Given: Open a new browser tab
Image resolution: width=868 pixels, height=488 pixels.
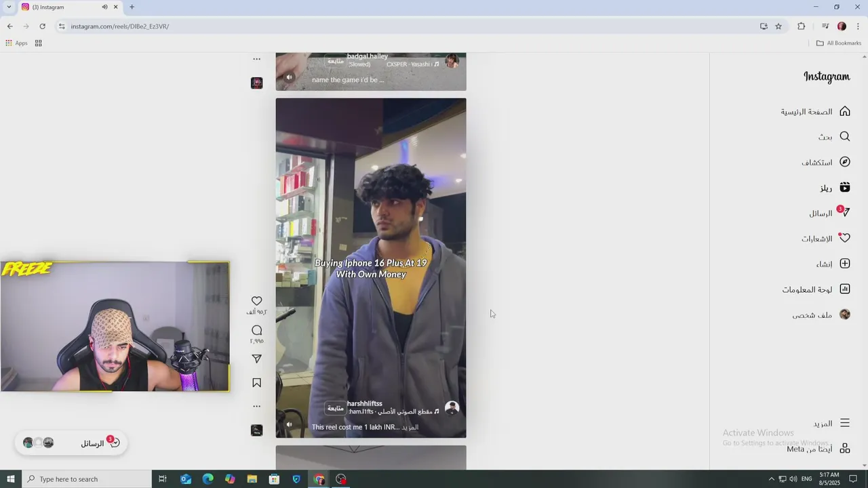Looking at the screenshot, I should (x=132, y=7).
